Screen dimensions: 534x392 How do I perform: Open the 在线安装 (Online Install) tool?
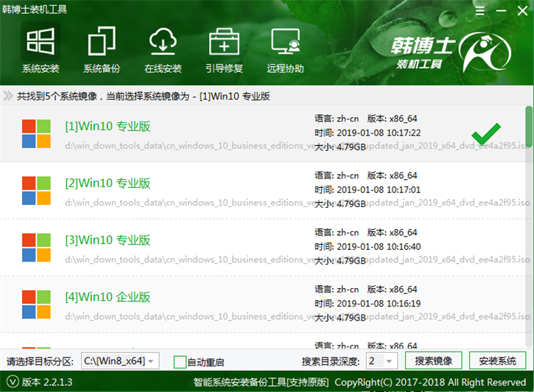pyautogui.click(x=163, y=49)
